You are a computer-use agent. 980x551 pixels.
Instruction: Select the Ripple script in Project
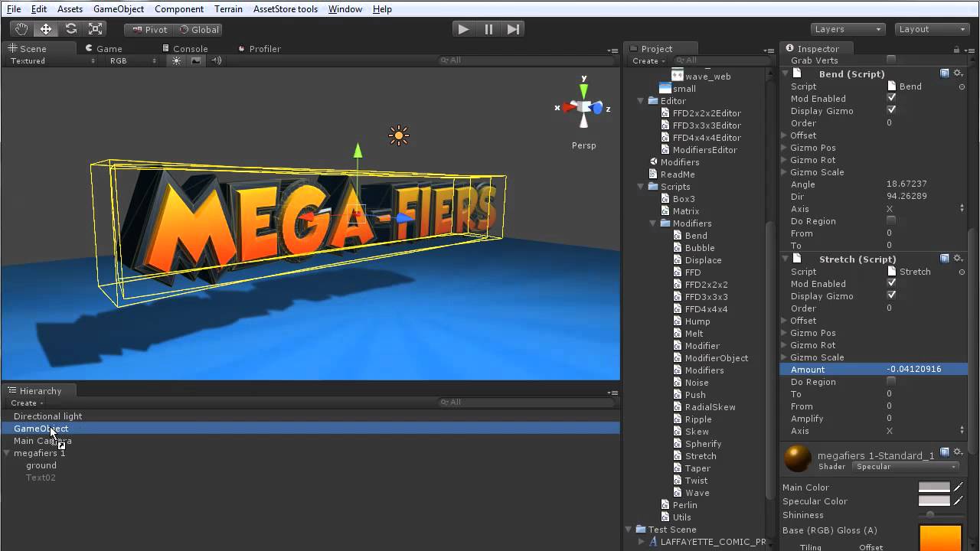pos(697,419)
